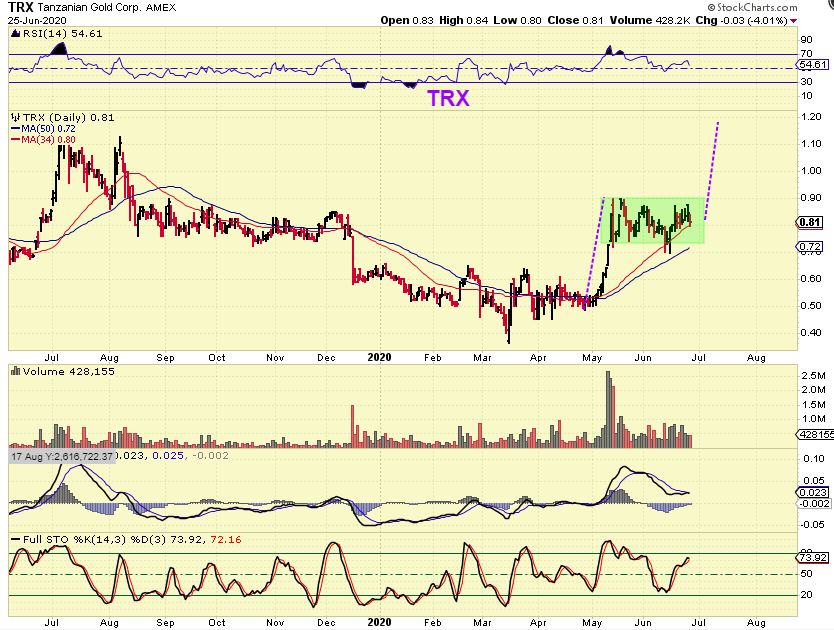Click the 428155 volume axis tag
Image resolution: width=834 pixels, height=630 pixels.
[x=815, y=435]
